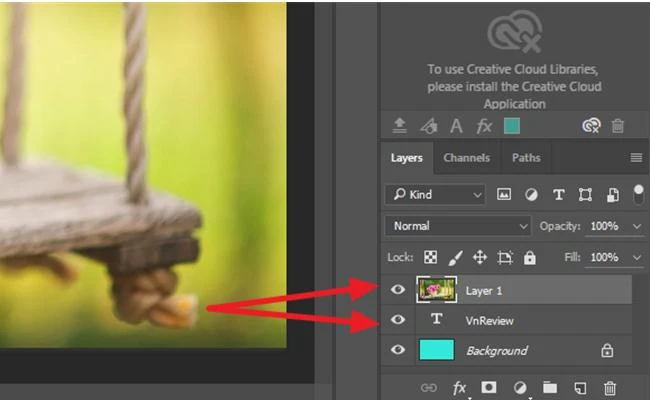
Task: Click the teal foreground color swatch in Libraries
Action: (512, 126)
